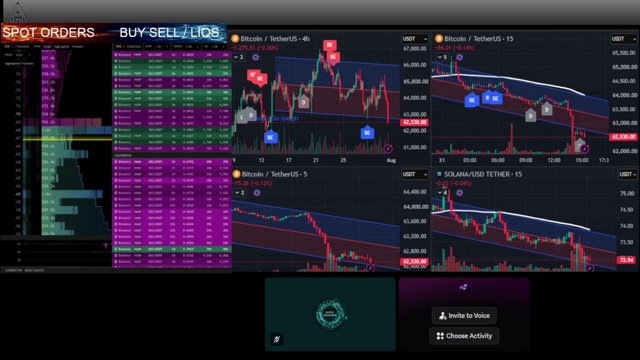Click the Bitcoin / TetherUS · 15 symbol title
Image resolution: width=640 pixels, height=360 pixels.
point(478,39)
